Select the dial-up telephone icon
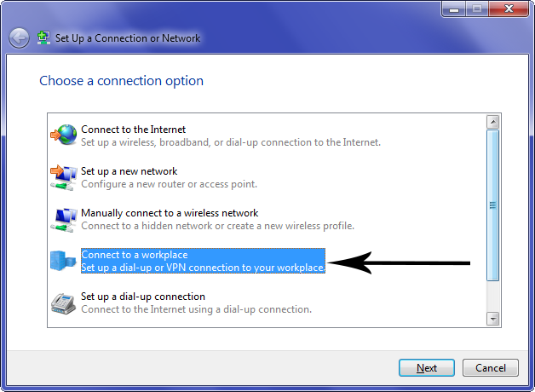The height and width of the screenshot is (392, 535). tap(63, 303)
